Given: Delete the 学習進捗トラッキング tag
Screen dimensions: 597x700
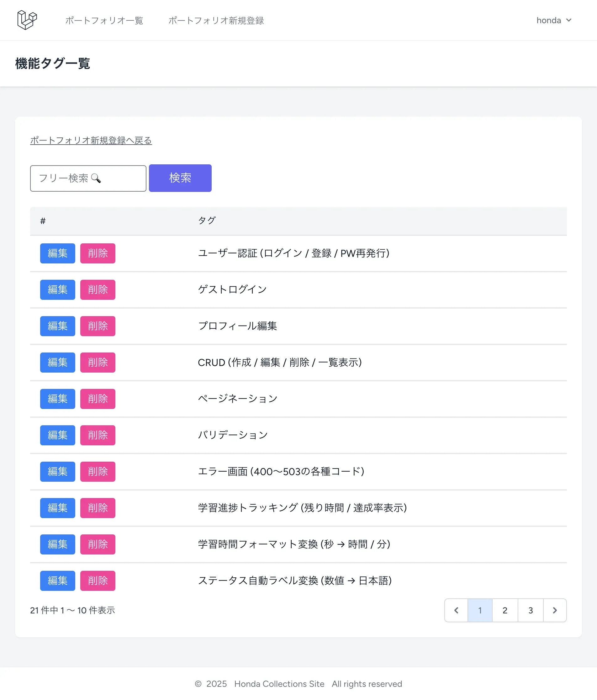Looking at the screenshot, I should tap(98, 508).
